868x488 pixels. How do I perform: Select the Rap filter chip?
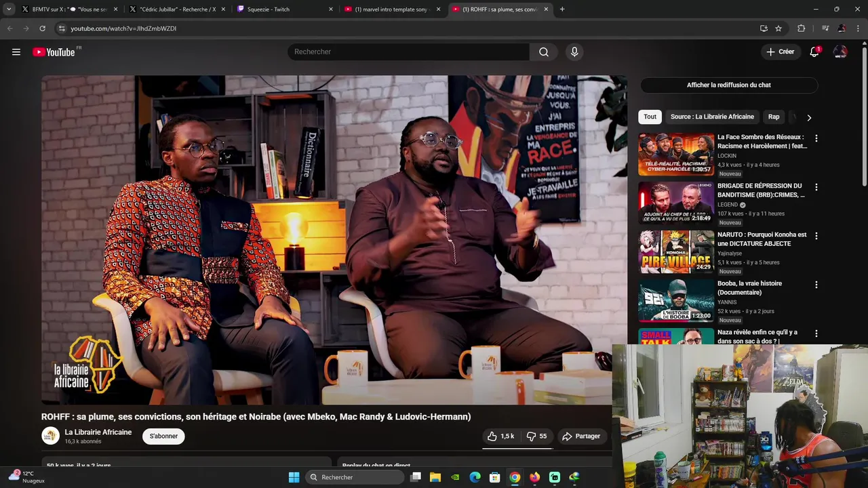(x=774, y=117)
